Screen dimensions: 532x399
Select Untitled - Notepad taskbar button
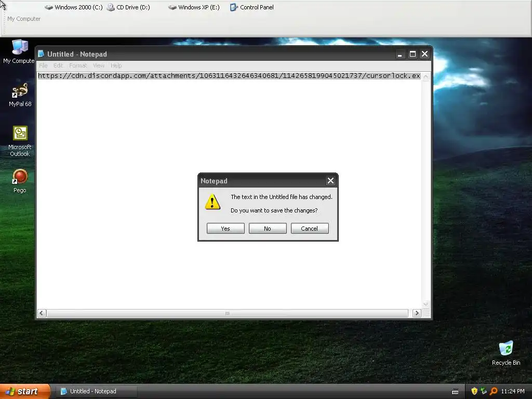tap(96, 391)
